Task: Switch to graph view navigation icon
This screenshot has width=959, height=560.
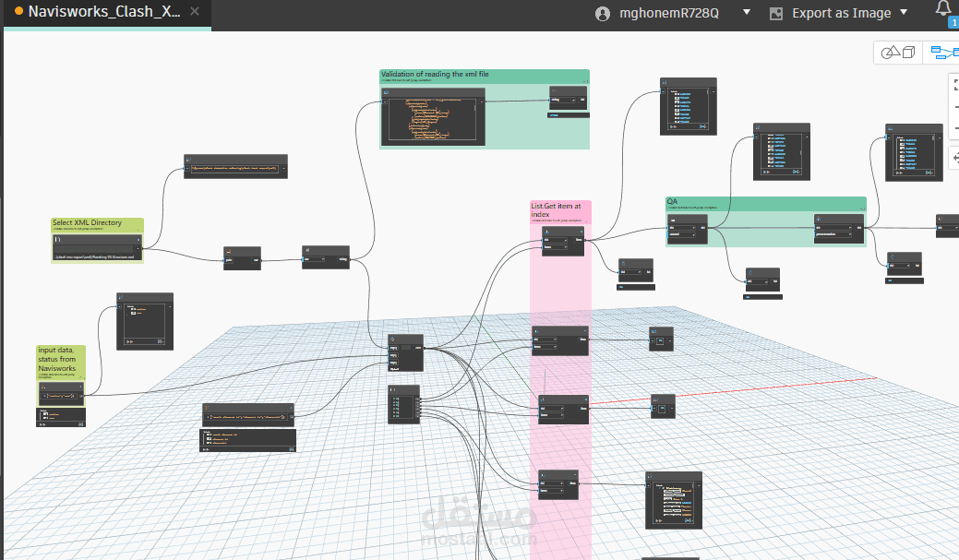Action: coord(943,53)
